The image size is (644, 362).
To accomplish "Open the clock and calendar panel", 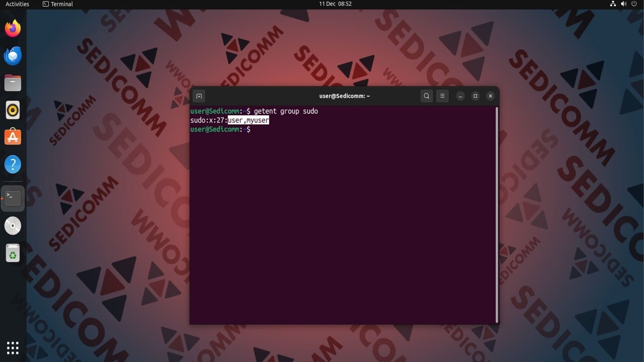I will pyautogui.click(x=335, y=4).
